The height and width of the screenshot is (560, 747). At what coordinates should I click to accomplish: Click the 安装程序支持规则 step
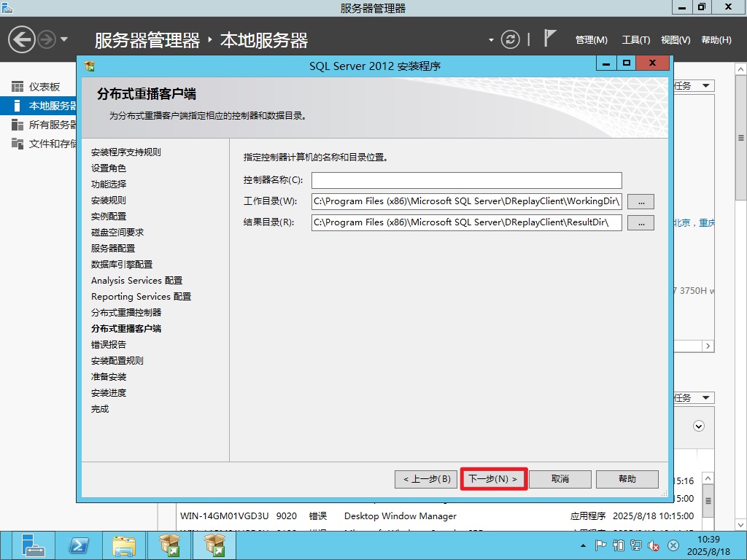coord(125,152)
